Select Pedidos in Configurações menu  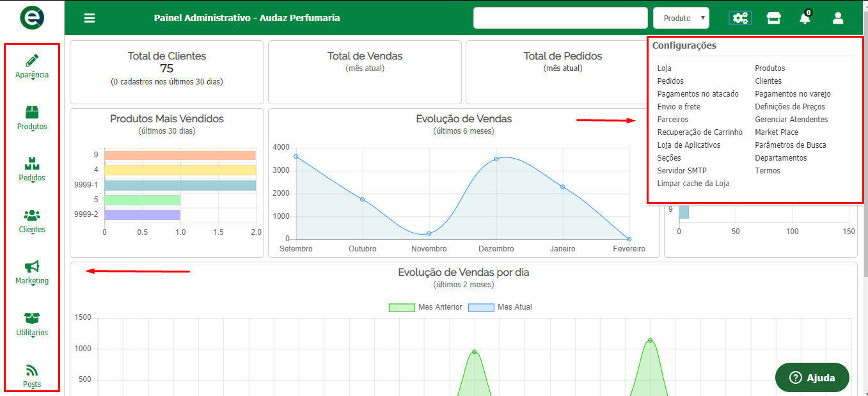point(670,81)
